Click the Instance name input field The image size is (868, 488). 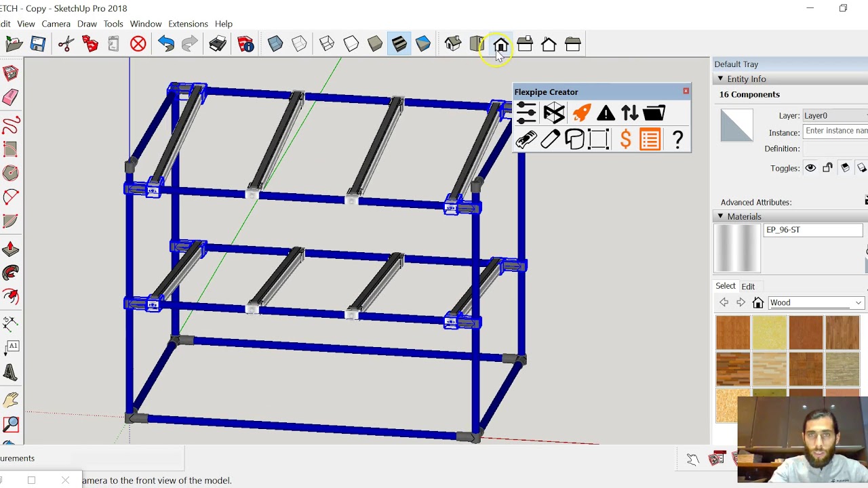click(835, 131)
